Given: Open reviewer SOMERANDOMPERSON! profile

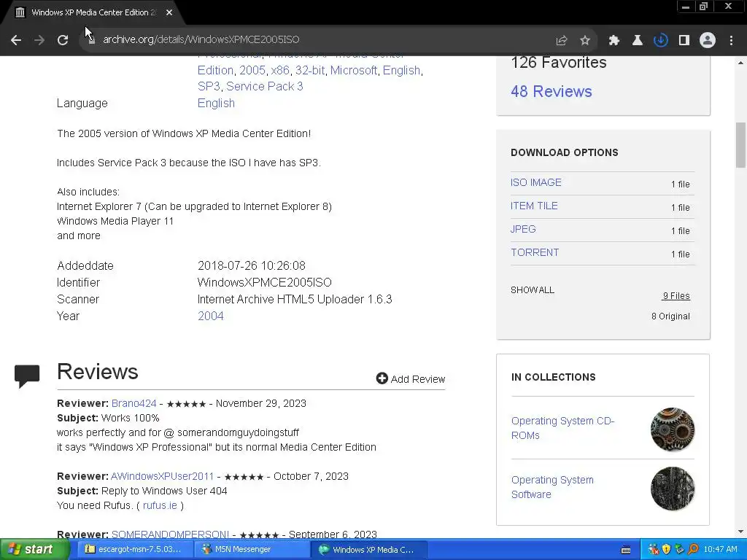Looking at the screenshot, I should pos(170,534).
